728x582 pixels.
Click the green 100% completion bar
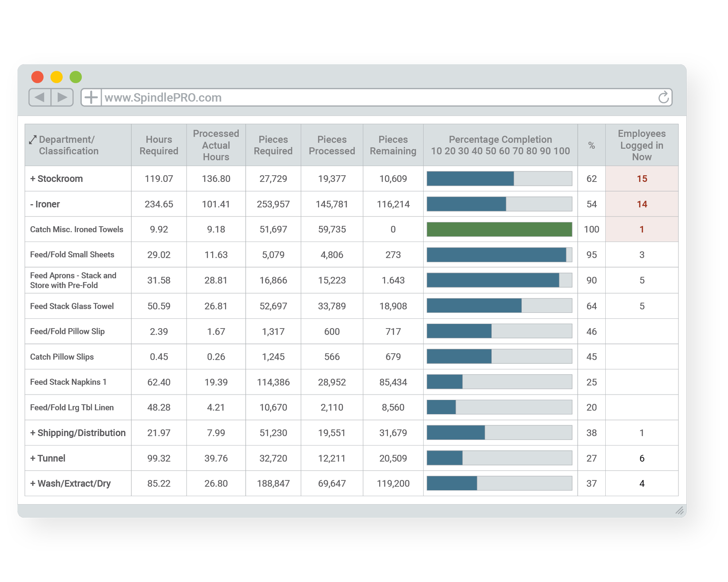point(499,230)
